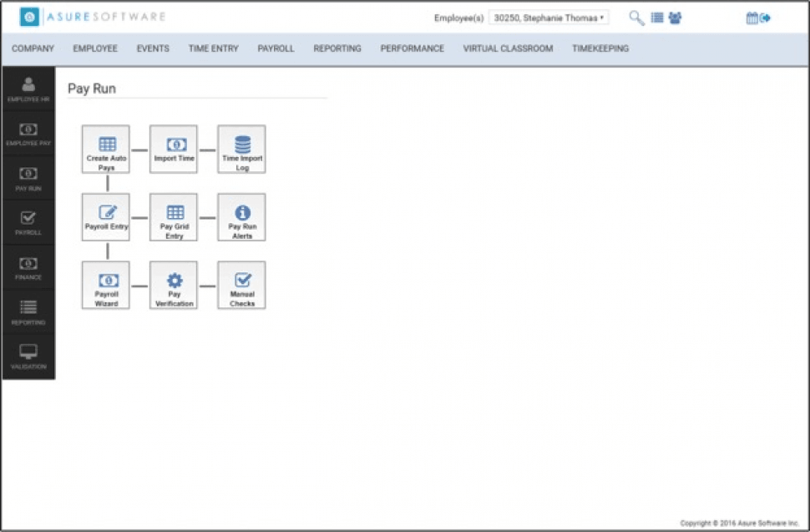Switch to the TIMEKEEPING menu
The width and height of the screenshot is (810, 532).
598,48
